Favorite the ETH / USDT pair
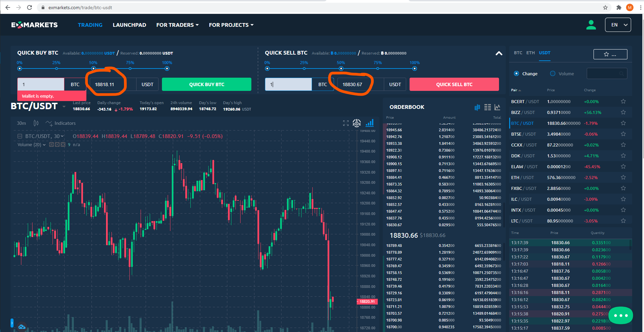 [623, 177]
